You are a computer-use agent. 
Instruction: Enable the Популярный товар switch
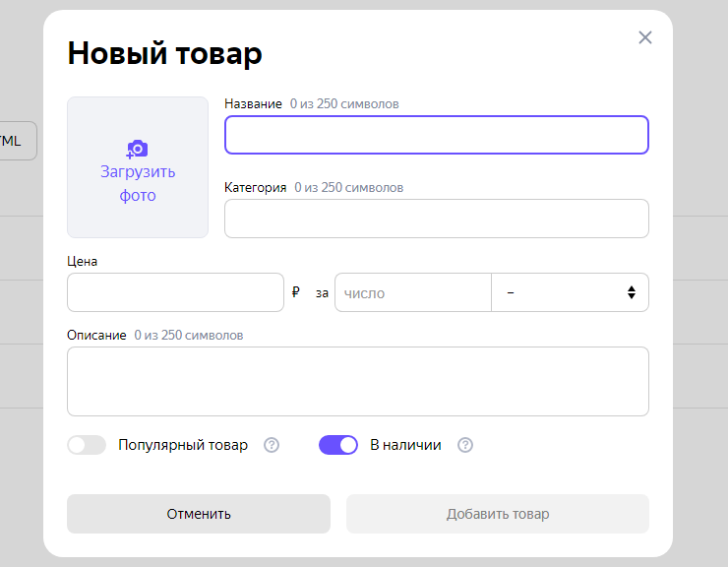pyautogui.click(x=87, y=445)
